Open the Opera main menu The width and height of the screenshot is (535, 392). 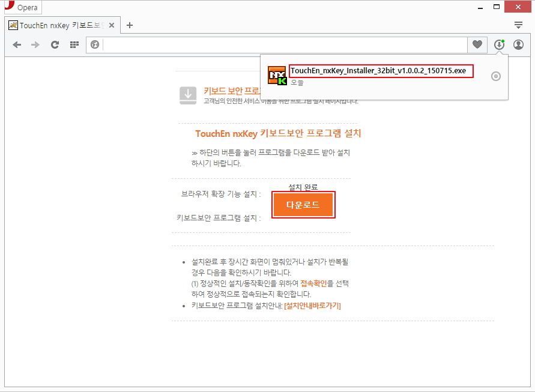click(x=23, y=7)
